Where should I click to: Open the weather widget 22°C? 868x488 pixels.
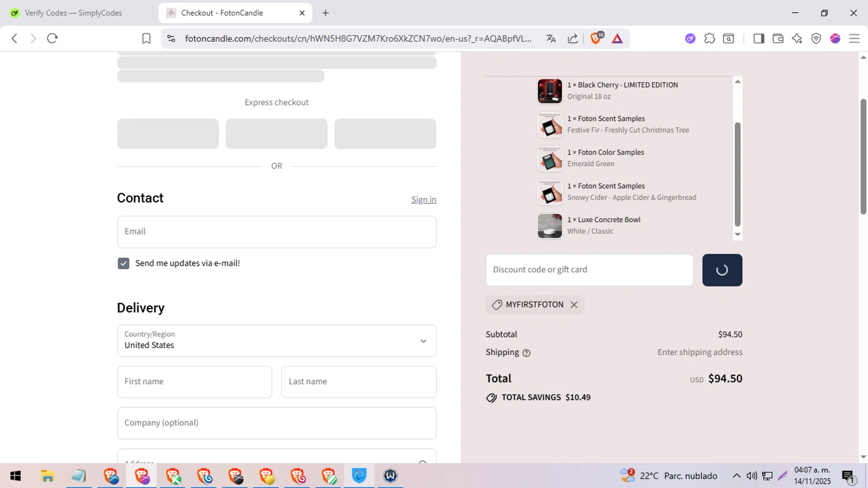coord(668,476)
